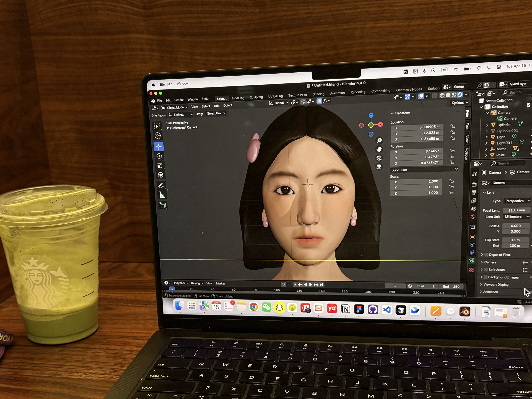Toggle camera view gizmo icon
The width and height of the screenshot is (532, 399).
pyautogui.click(x=379, y=158)
